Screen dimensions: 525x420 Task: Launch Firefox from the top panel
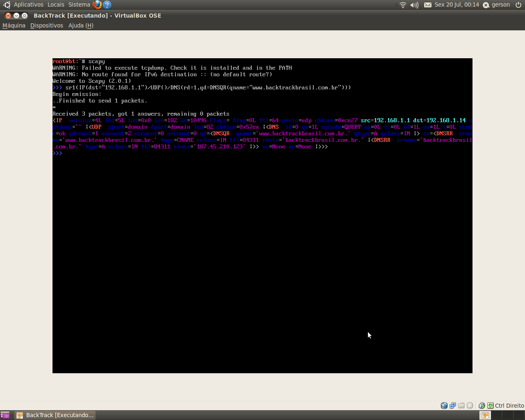tap(97, 5)
